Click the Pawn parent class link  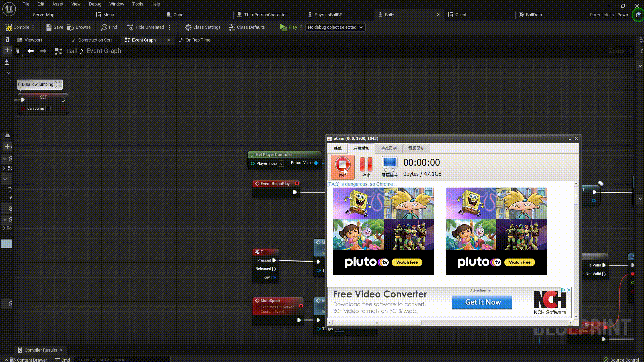(622, 15)
